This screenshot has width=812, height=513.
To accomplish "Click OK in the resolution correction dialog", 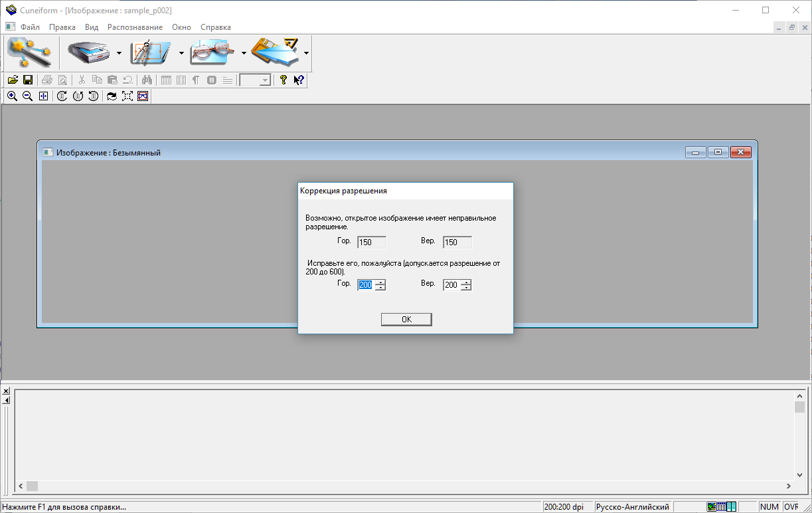I will pyautogui.click(x=406, y=320).
